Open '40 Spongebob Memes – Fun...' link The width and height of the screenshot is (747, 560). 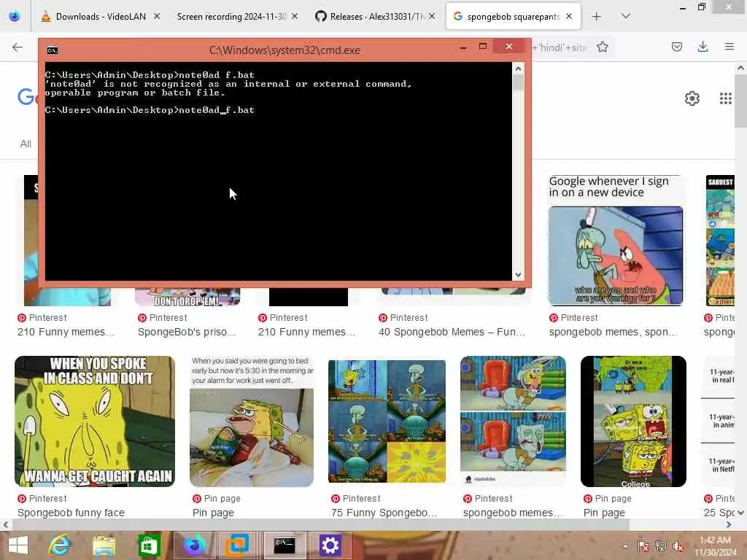tap(452, 332)
